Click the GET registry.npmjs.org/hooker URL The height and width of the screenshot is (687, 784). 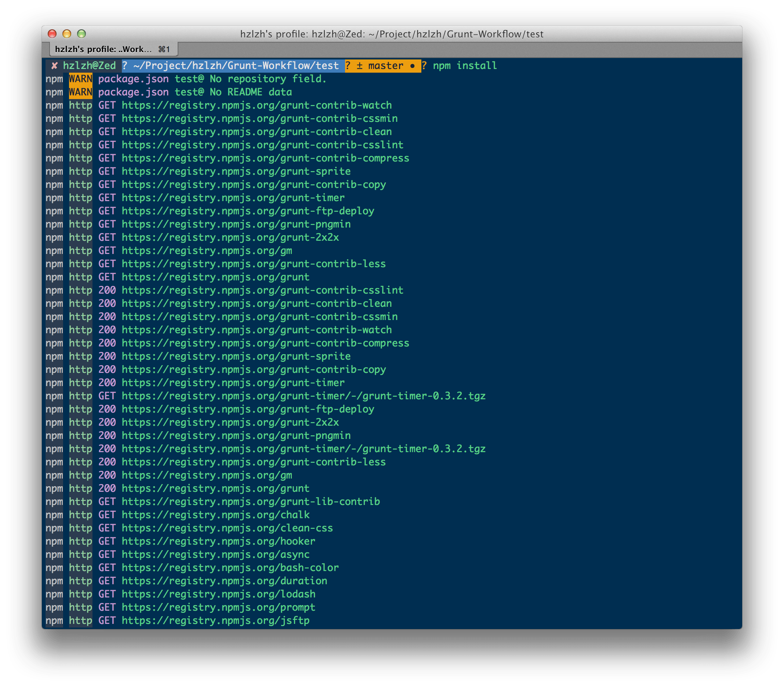218,541
